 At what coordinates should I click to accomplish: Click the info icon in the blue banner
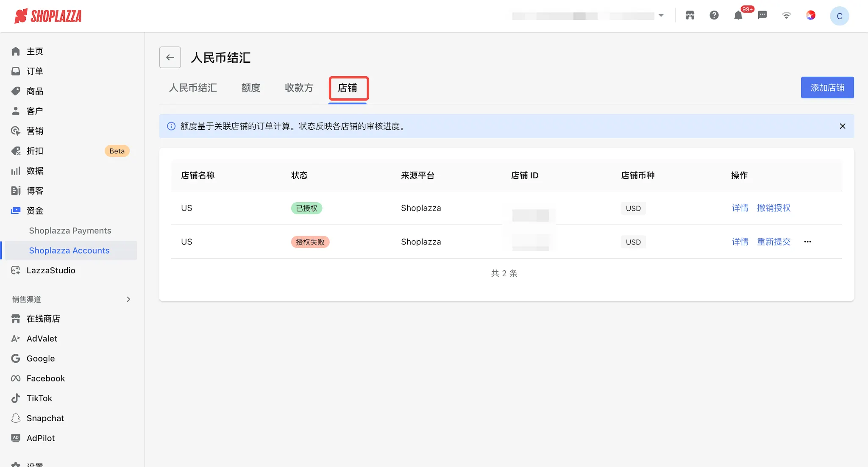tap(171, 126)
